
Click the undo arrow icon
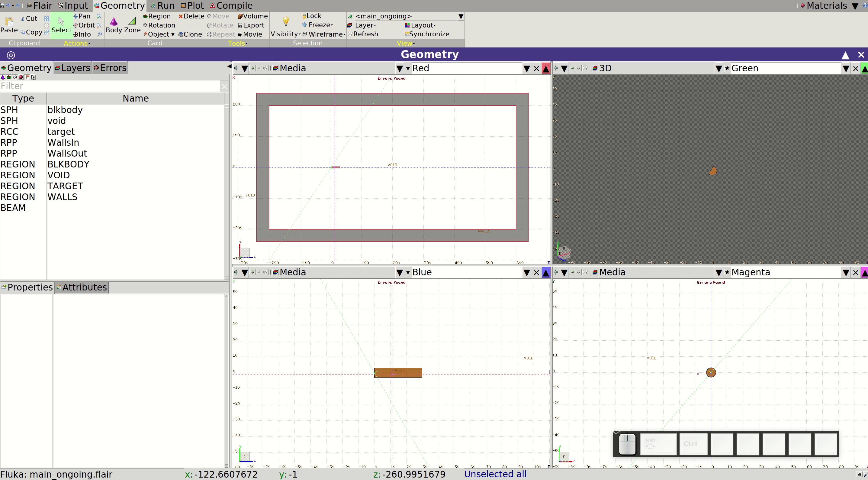8,5
